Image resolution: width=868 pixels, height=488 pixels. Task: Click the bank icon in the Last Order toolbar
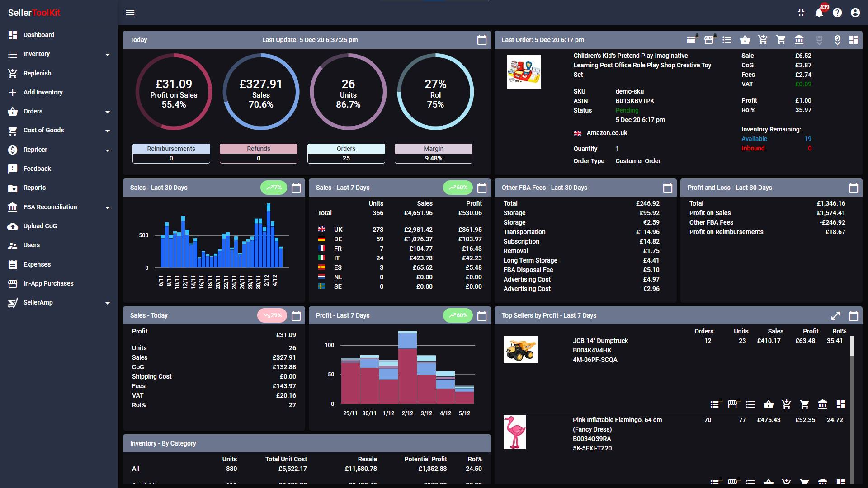799,40
